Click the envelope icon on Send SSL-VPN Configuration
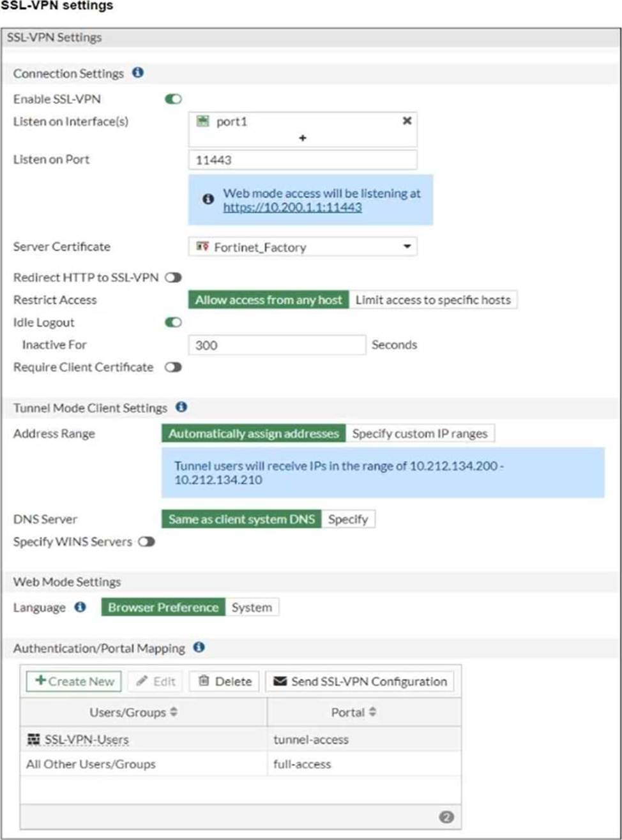The width and height of the screenshot is (622, 840). pyautogui.click(x=280, y=681)
